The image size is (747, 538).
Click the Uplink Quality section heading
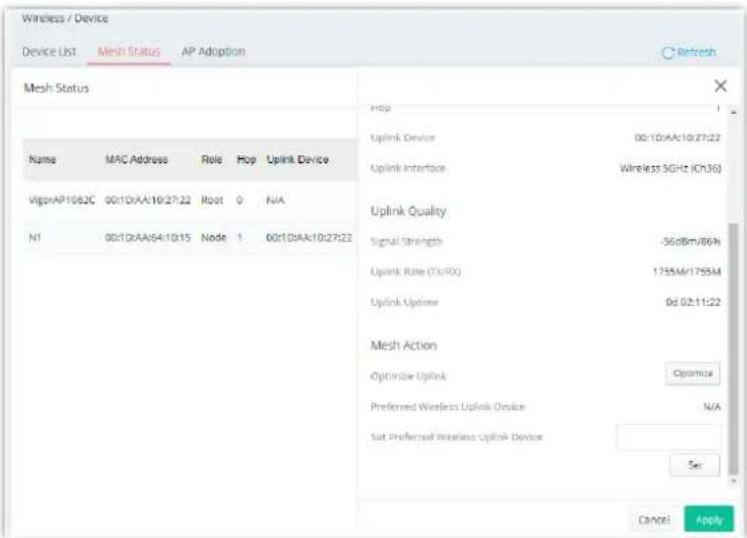[x=408, y=211]
